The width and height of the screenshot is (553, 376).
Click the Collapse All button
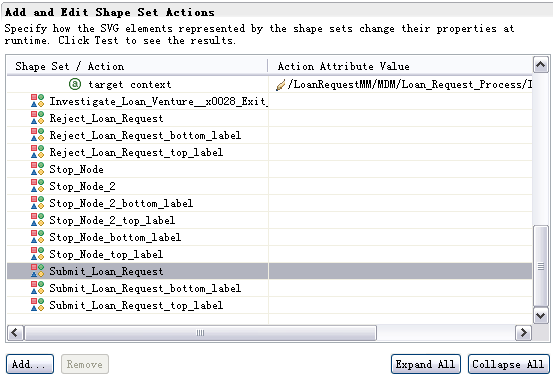508,364
